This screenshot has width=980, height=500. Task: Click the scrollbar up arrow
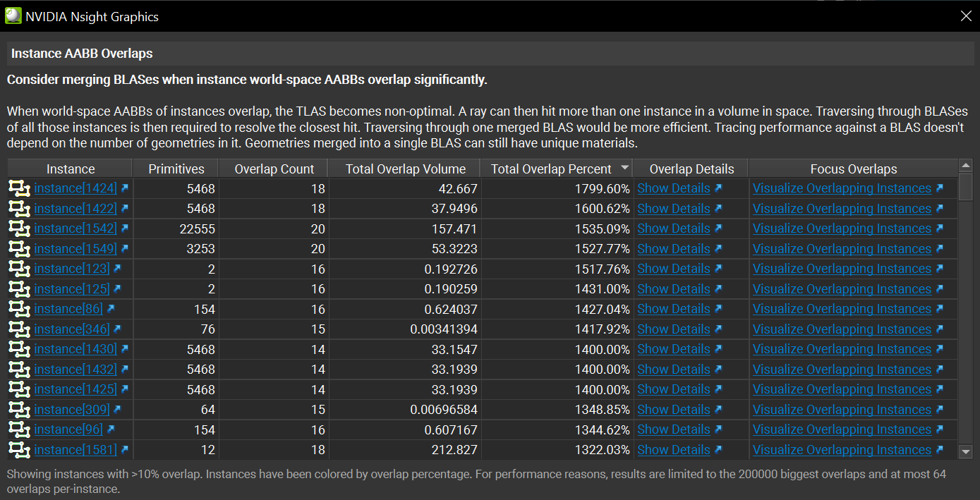click(967, 165)
